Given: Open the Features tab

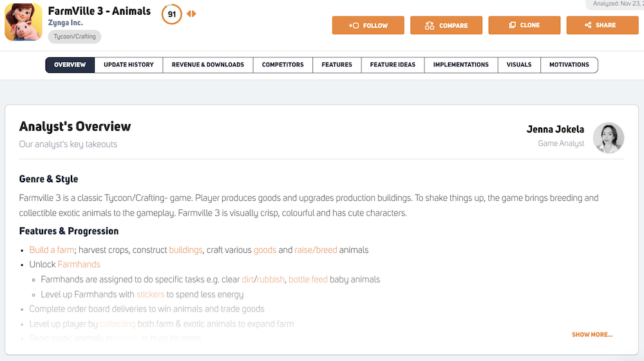Looking at the screenshot, I should pyautogui.click(x=337, y=65).
